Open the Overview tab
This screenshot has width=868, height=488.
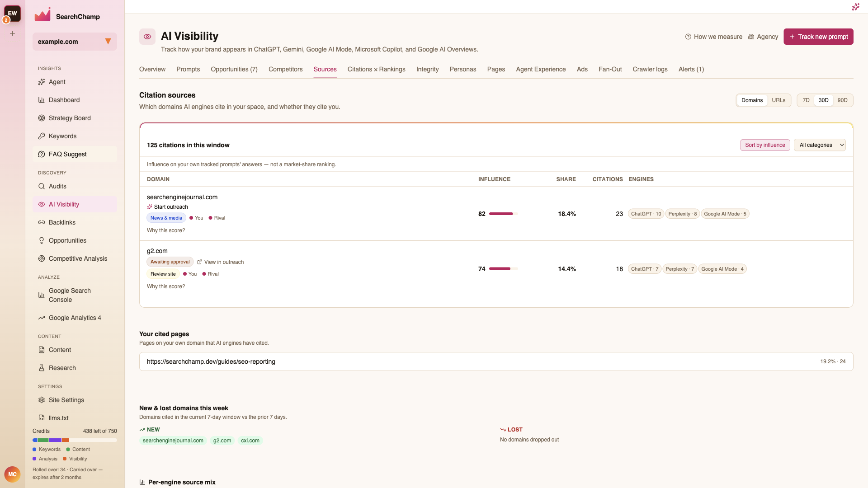152,69
